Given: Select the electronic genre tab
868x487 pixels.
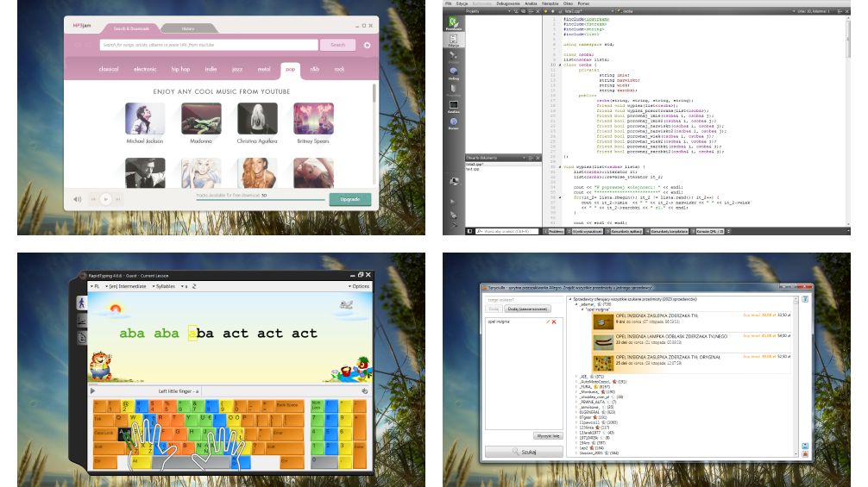Looking at the screenshot, I should (145, 69).
